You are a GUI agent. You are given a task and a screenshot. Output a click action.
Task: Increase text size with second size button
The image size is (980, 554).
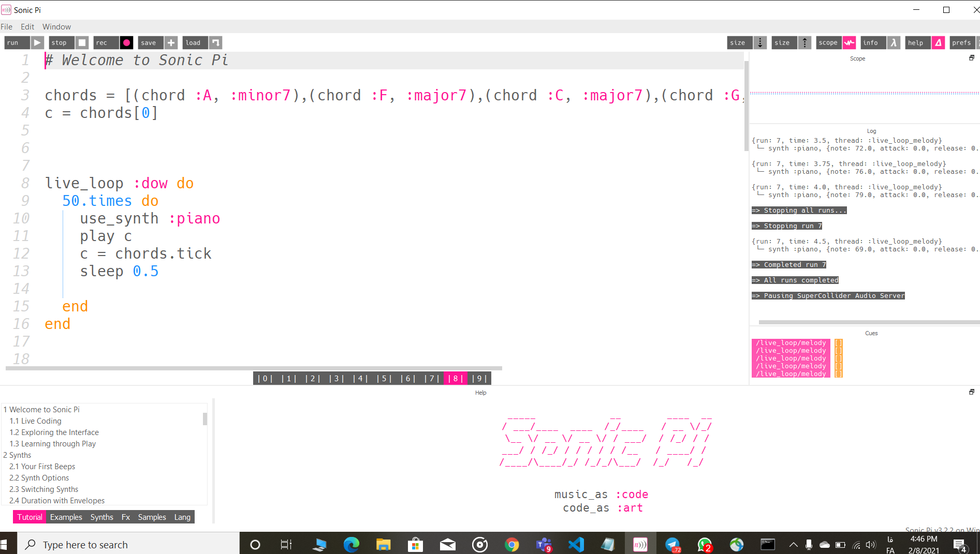[x=792, y=43]
